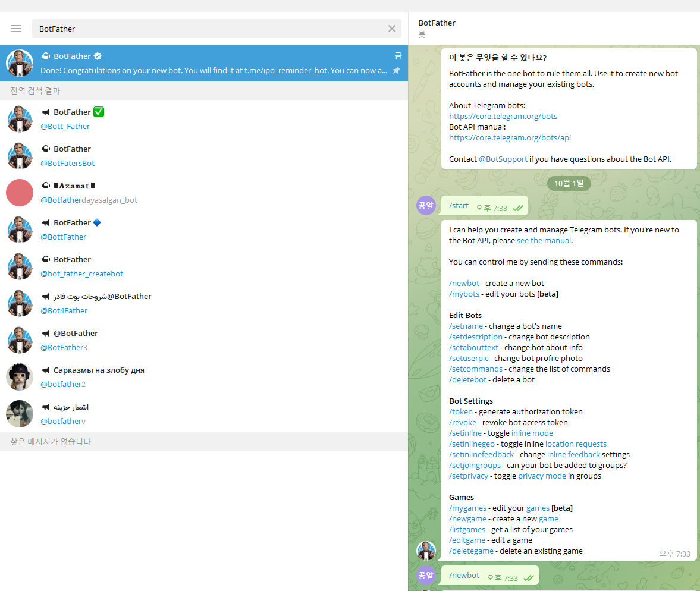The height and width of the screenshot is (591, 700).
Task: Open the @botfatherv channel result
Action: 204,414
